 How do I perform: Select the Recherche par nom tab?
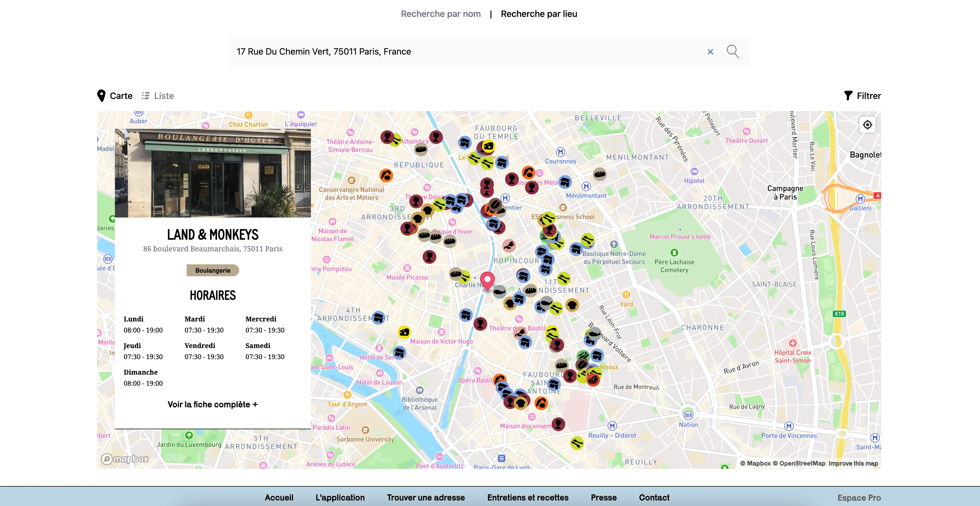(440, 14)
